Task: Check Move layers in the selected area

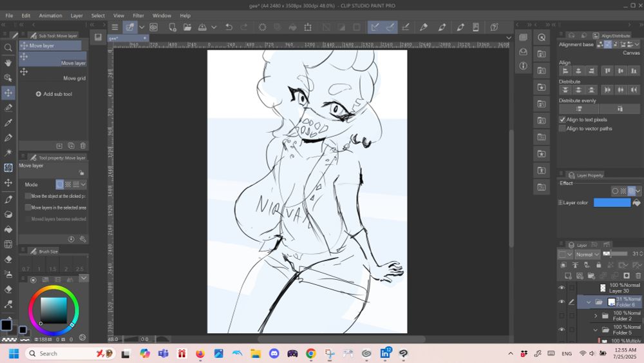Action: click(x=28, y=208)
